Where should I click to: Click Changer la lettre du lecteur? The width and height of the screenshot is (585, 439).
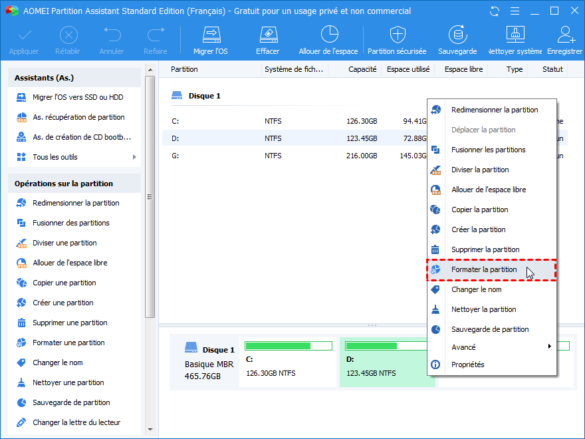75,423
